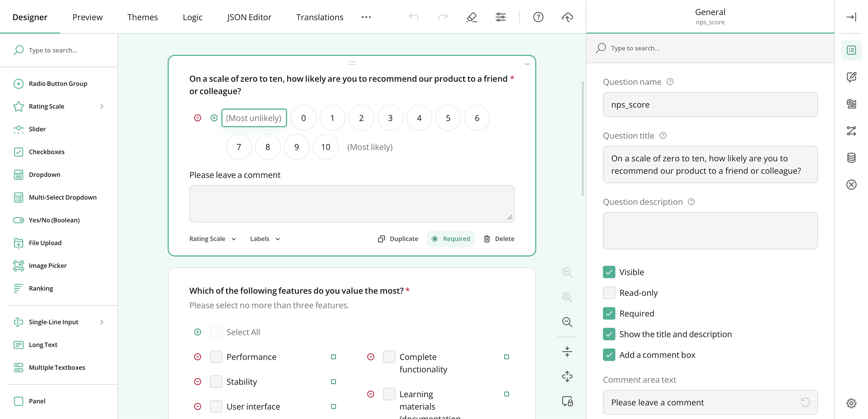This screenshot has height=419, width=868.
Task: Open the gear settings icon bottom right
Action: (851, 403)
